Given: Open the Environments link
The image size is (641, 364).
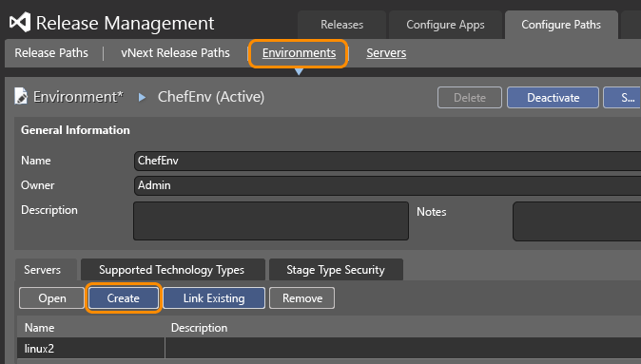Looking at the screenshot, I should (299, 53).
